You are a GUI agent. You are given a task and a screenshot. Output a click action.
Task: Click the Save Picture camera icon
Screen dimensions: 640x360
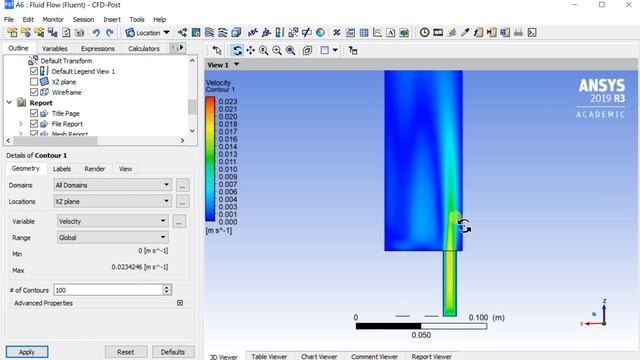(80, 33)
